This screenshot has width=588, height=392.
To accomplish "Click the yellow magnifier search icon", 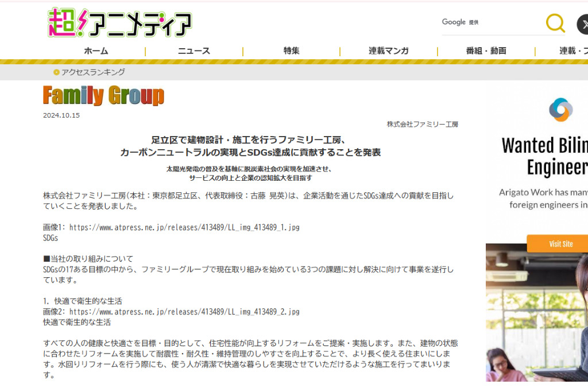I will click(555, 23).
